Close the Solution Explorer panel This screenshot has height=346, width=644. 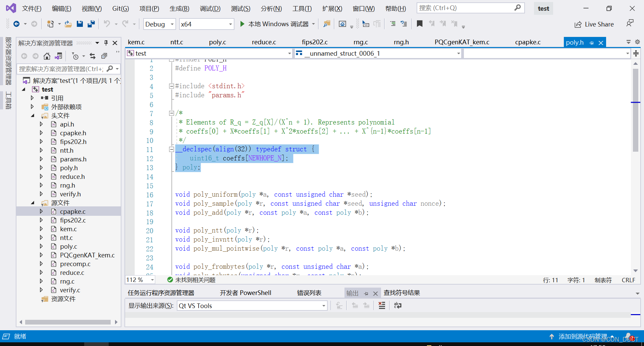pos(115,43)
